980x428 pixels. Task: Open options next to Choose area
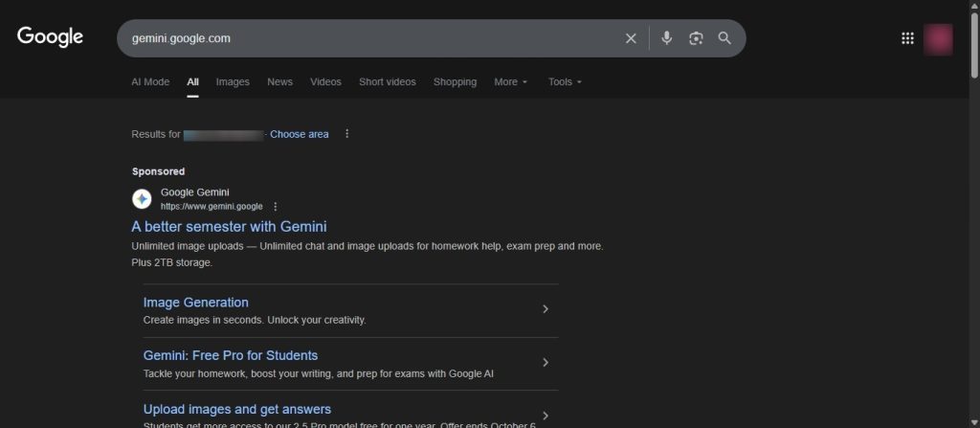pos(347,134)
